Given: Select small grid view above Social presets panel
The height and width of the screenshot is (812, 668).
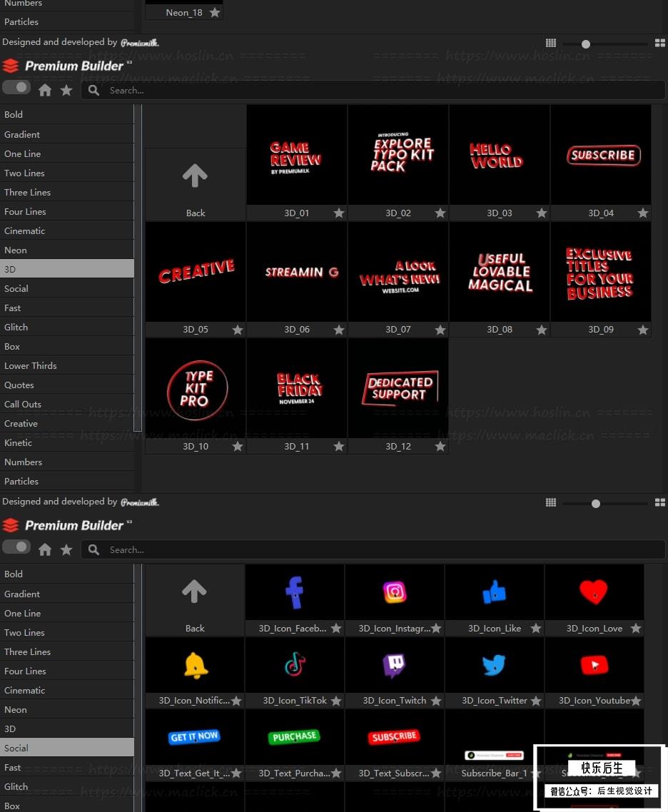Looking at the screenshot, I should pyautogui.click(x=551, y=502).
